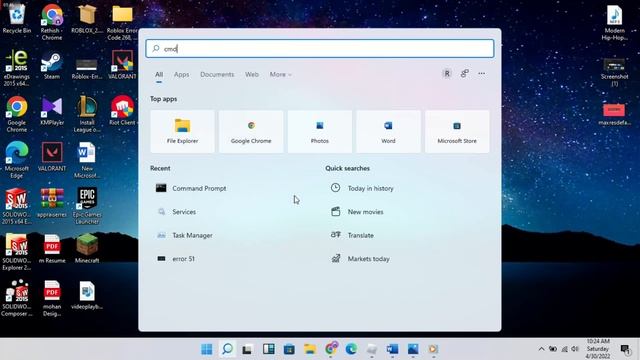Select the m Resume PDF icon
The width and height of the screenshot is (640, 360).
[52, 249]
